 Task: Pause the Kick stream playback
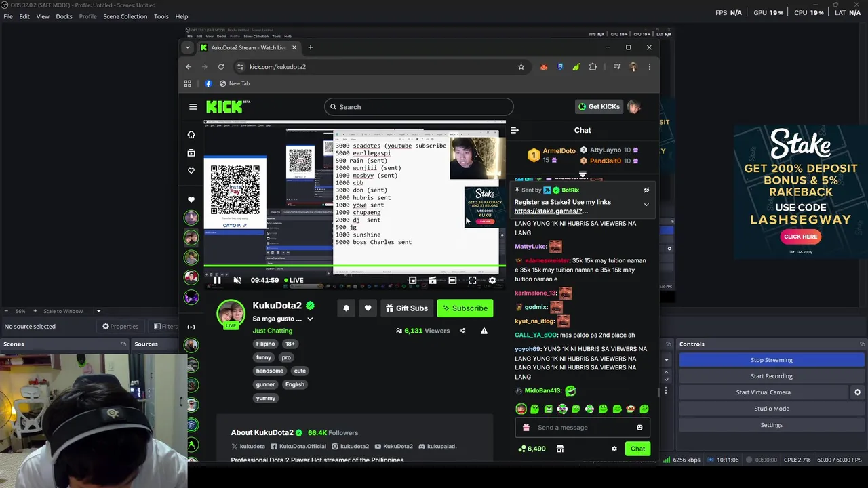217,280
